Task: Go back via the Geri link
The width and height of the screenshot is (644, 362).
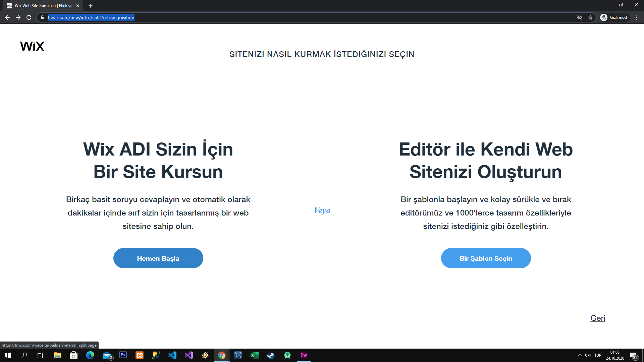Action: pos(598,318)
